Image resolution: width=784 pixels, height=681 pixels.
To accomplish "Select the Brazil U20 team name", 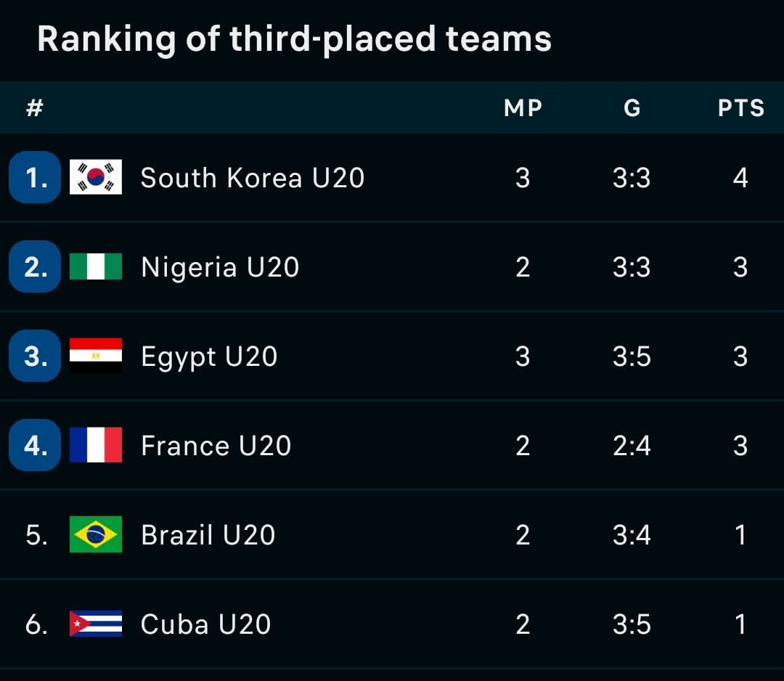I will [208, 535].
